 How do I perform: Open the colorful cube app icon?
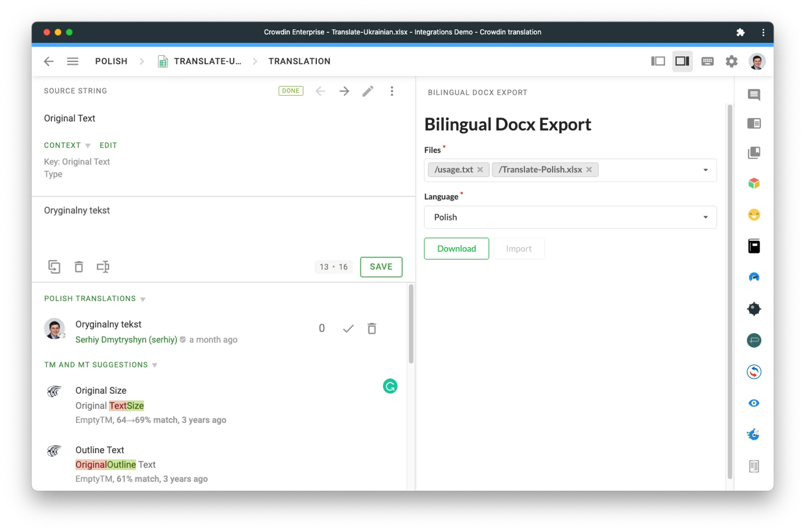click(x=753, y=183)
